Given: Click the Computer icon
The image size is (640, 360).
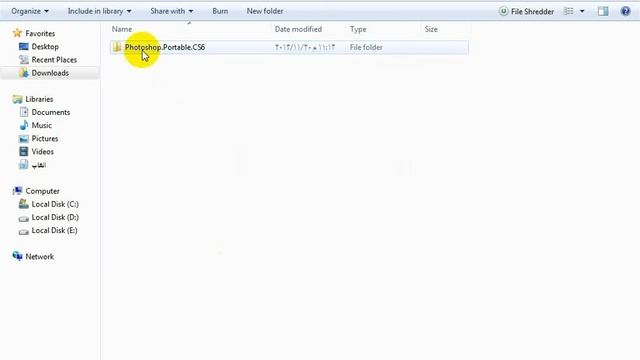Looking at the screenshot, I should (17, 191).
